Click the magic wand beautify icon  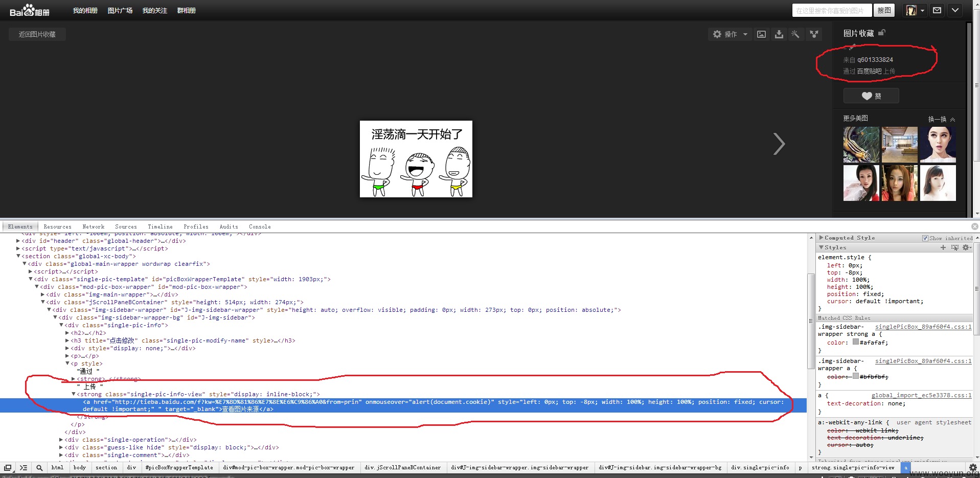pos(795,34)
